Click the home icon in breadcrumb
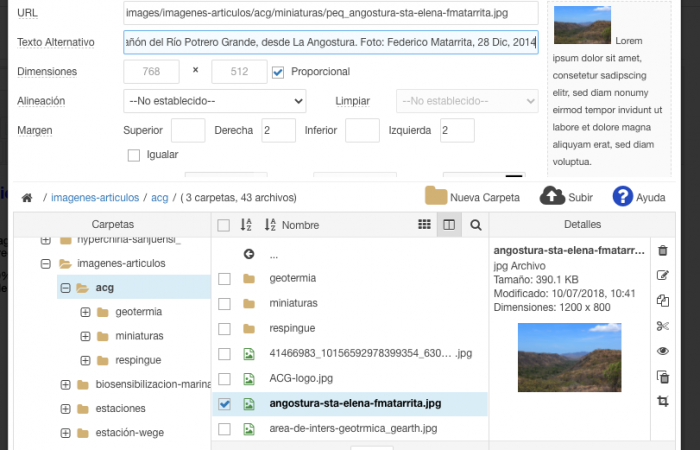 27,197
